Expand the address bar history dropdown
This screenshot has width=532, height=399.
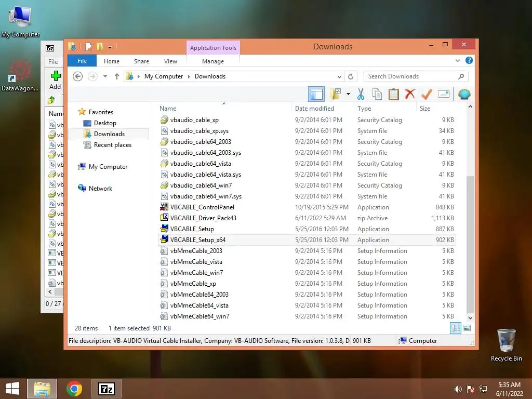pos(339,76)
